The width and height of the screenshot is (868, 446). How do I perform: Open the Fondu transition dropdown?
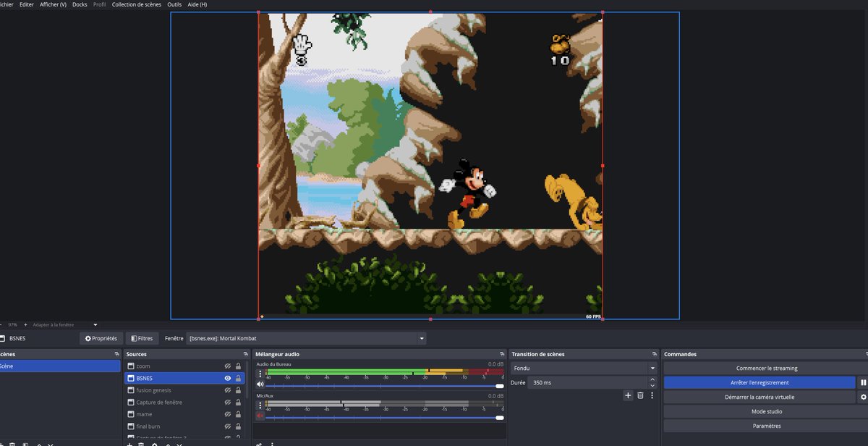(584, 368)
